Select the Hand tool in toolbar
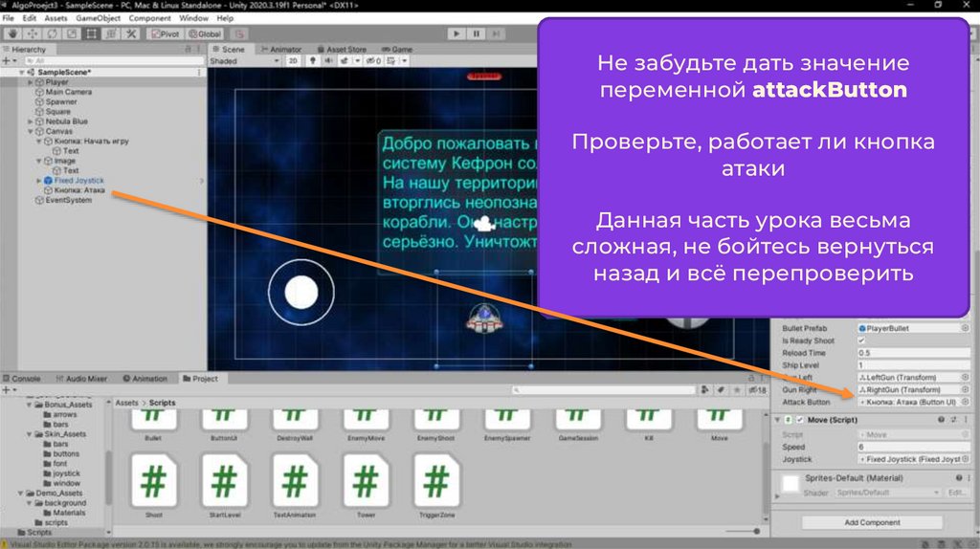 [x=11, y=33]
